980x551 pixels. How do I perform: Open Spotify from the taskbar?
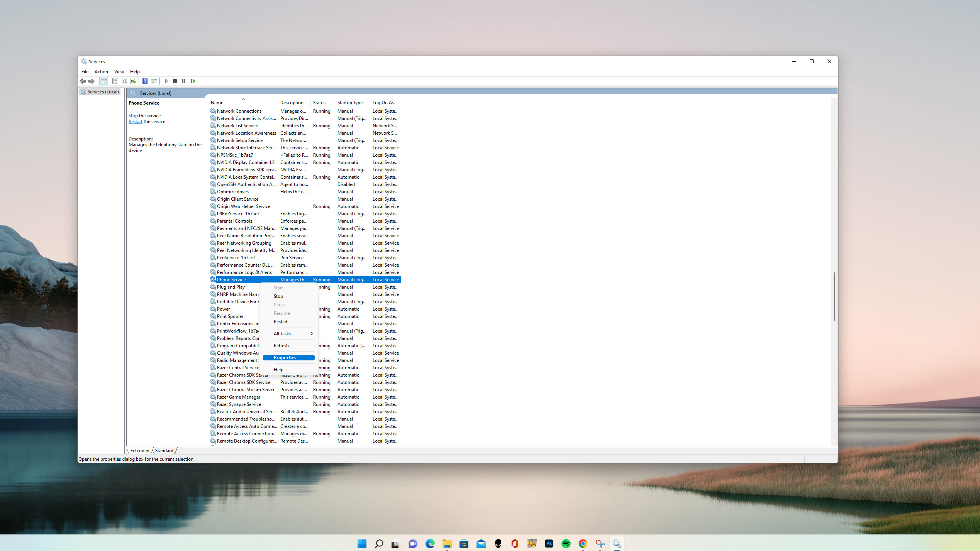pos(566,543)
